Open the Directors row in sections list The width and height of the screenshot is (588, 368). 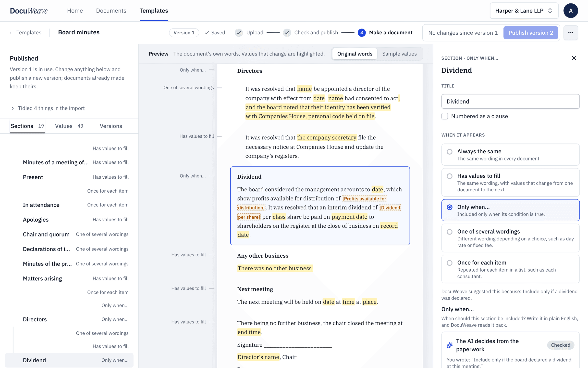pyautogui.click(x=69, y=319)
